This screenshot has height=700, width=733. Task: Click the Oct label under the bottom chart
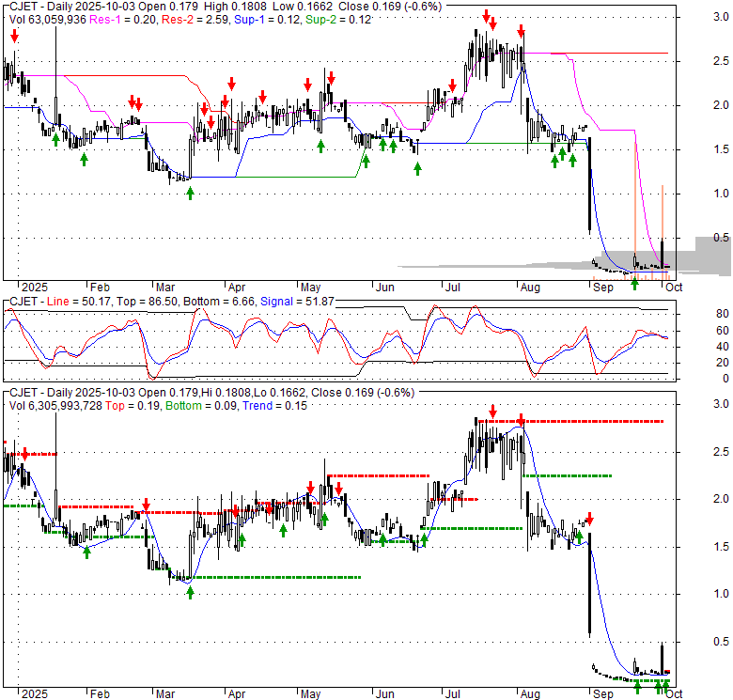pyautogui.click(x=674, y=694)
